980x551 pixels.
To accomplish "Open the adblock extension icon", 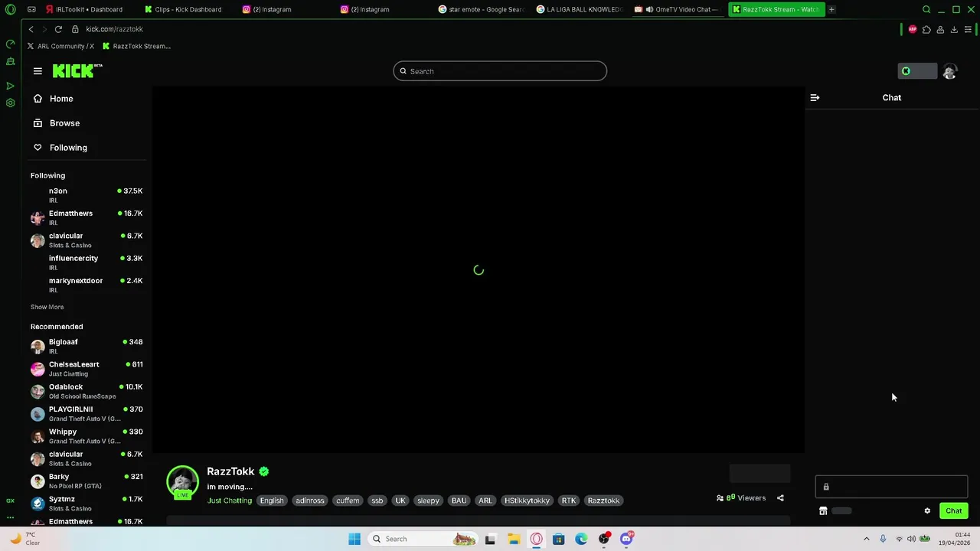I will [912, 29].
